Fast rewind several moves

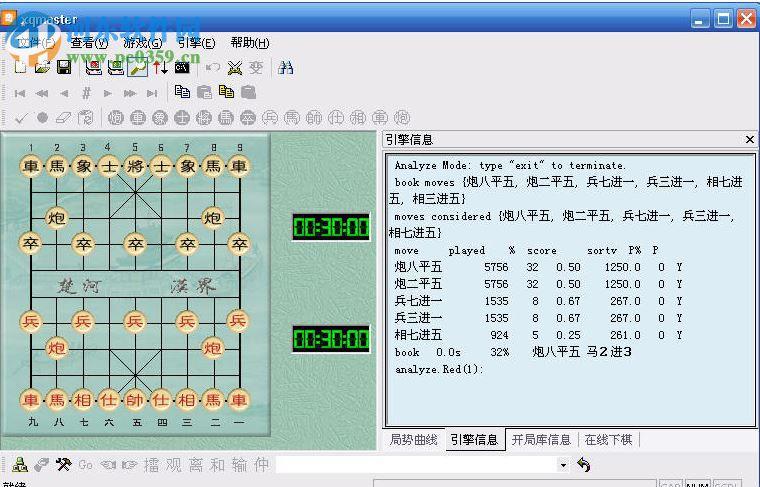click(42, 93)
